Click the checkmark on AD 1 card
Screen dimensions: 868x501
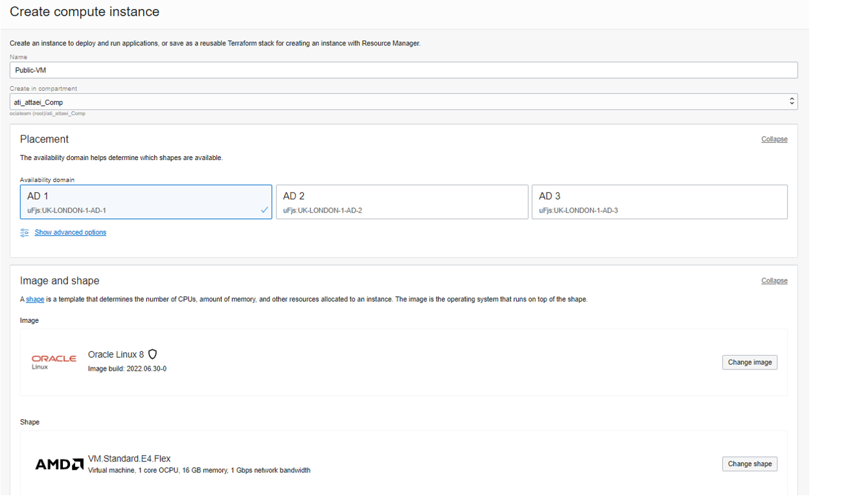[264, 210]
